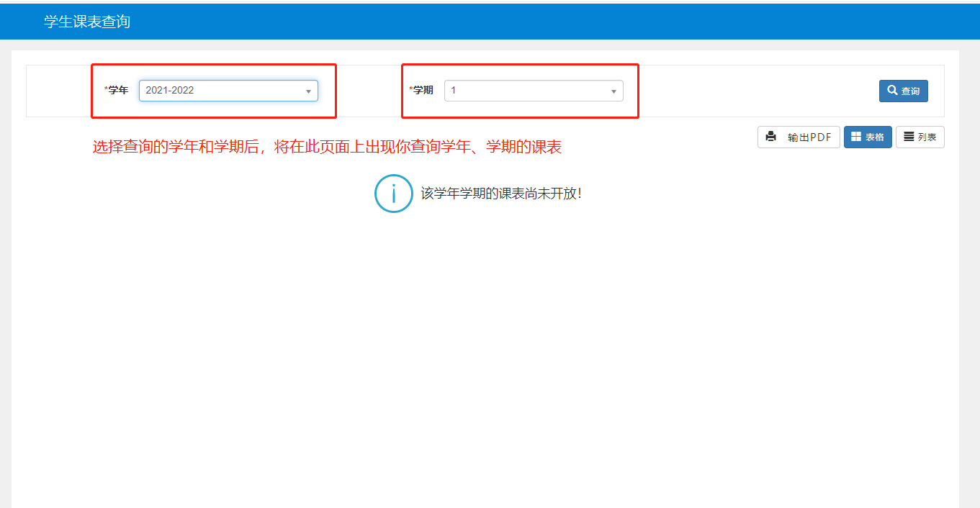Switch to 表格 table view
The width and height of the screenshot is (980, 508).
(868, 137)
